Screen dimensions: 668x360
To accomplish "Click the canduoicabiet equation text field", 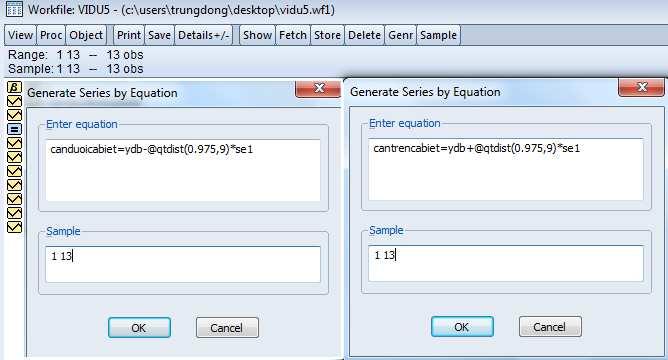I will coord(183,170).
